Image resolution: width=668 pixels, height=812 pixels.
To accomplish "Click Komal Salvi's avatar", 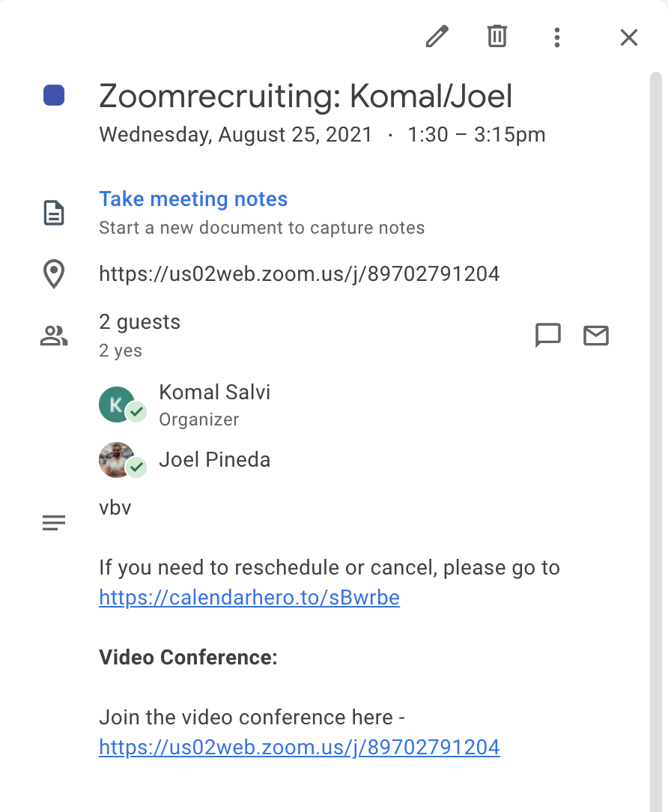I will tap(117, 405).
